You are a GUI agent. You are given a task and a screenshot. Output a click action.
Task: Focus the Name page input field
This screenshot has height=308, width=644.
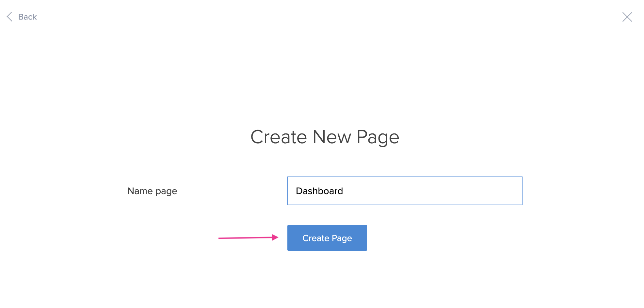click(x=404, y=191)
